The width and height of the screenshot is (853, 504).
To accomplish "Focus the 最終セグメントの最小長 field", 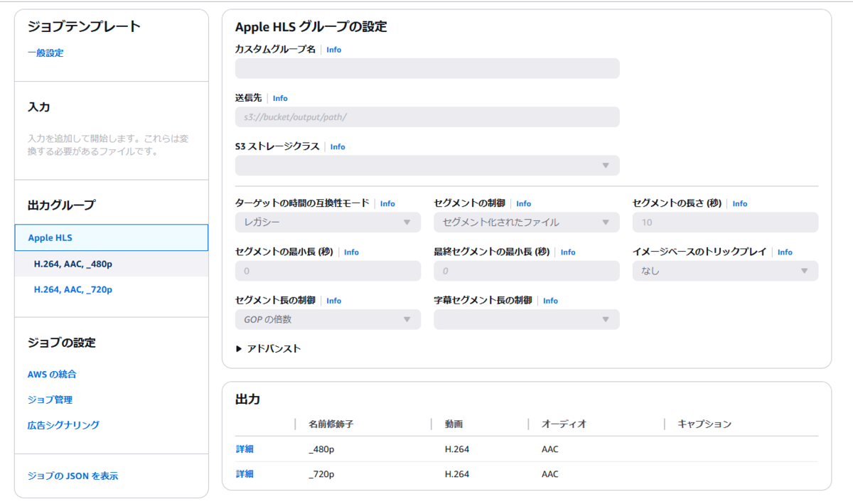I will pos(527,271).
